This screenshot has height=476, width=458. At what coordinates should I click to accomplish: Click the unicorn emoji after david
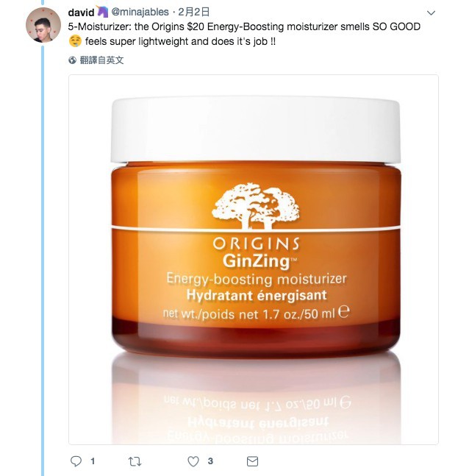click(x=102, y=12)
